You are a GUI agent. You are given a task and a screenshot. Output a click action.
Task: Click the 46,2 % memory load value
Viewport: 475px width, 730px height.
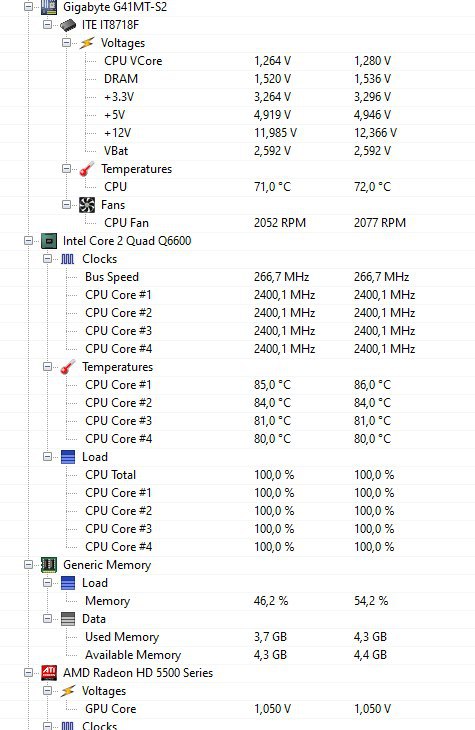click(271, 601)
